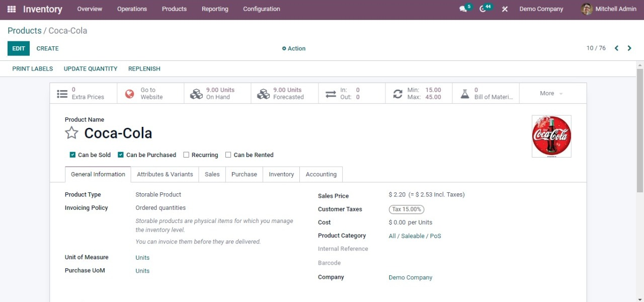Click the 10 / 76 pager counter
Viewport: 644px width, 302px height.
(x=596, y=48)
